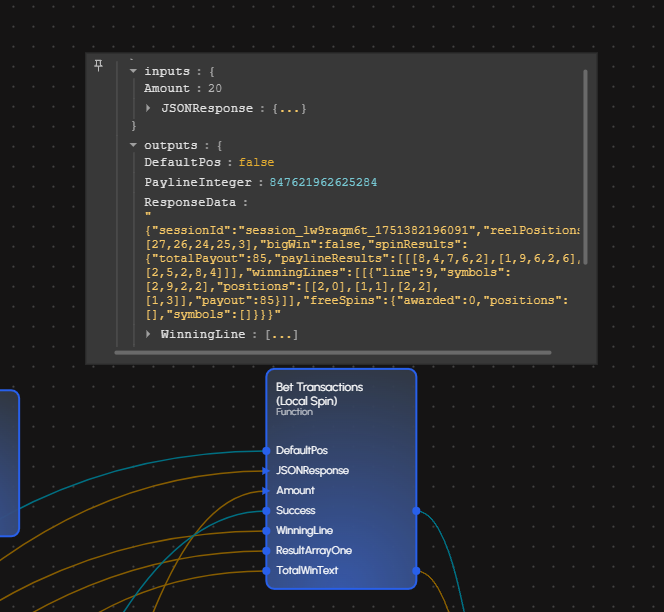This screenshot has width=664, height=612.
Task: Click the JSONResponse label on the node
Action: coord(313,471)
